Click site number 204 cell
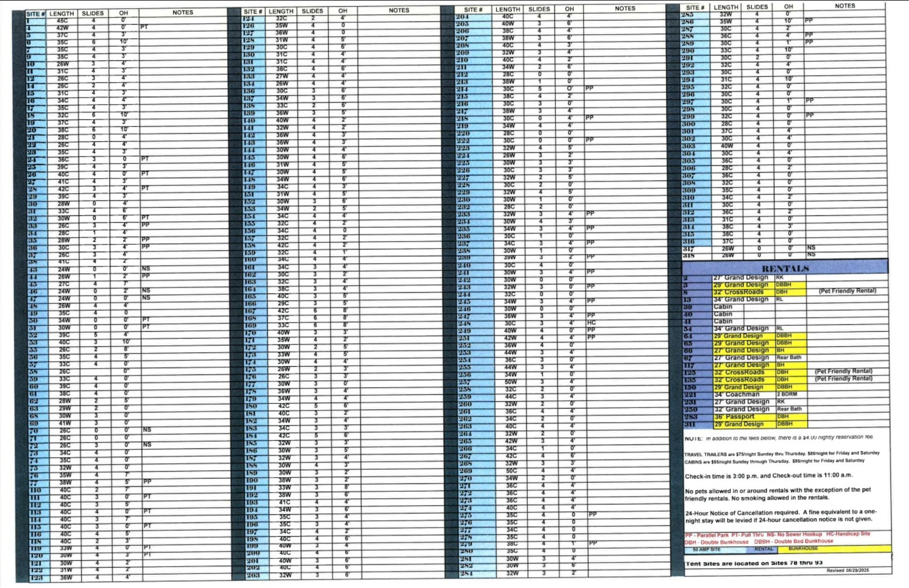The height and width of the screenshot is (588, 909). [463, 17]
